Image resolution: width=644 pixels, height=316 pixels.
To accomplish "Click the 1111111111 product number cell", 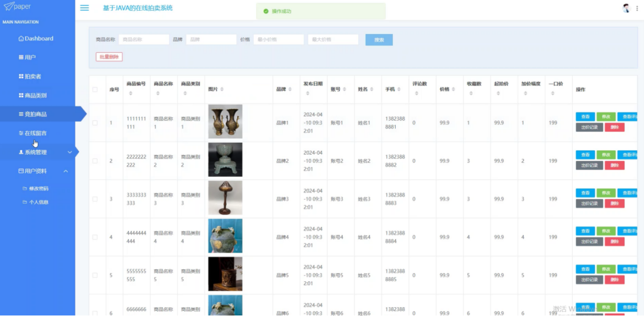I will coord(135,123).
